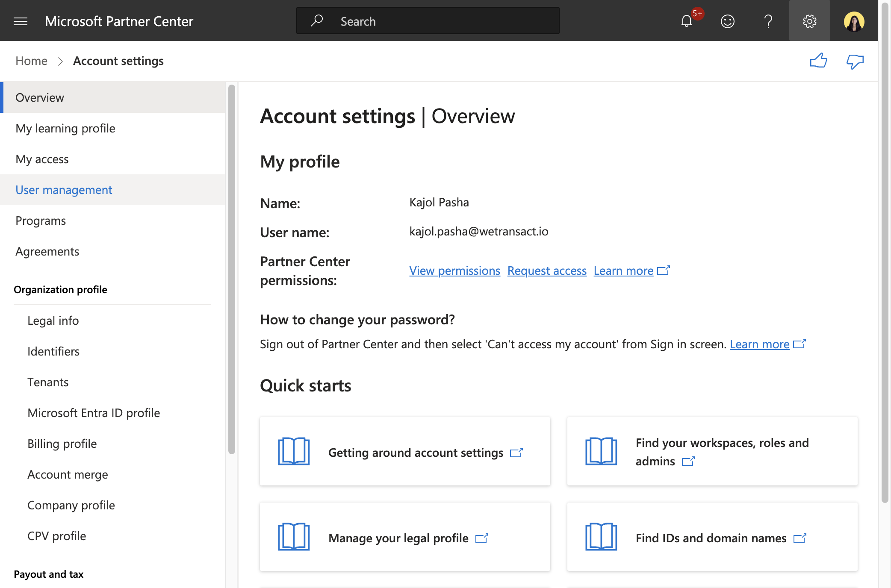Image resolution: width=891 pixels, height=588 pixels.
Task: Click the main page scrollbar
Action: click(x=885, y=252)
